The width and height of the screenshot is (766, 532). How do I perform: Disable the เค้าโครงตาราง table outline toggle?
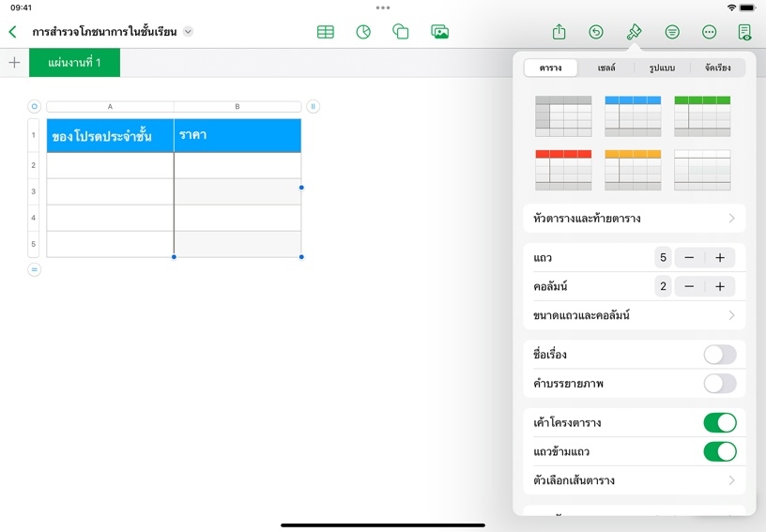(719, 423)
